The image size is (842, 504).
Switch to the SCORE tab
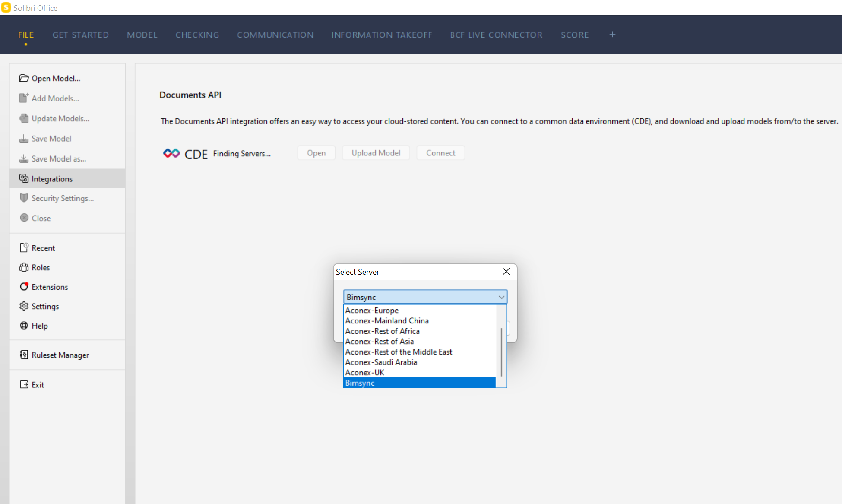point(575,35)
